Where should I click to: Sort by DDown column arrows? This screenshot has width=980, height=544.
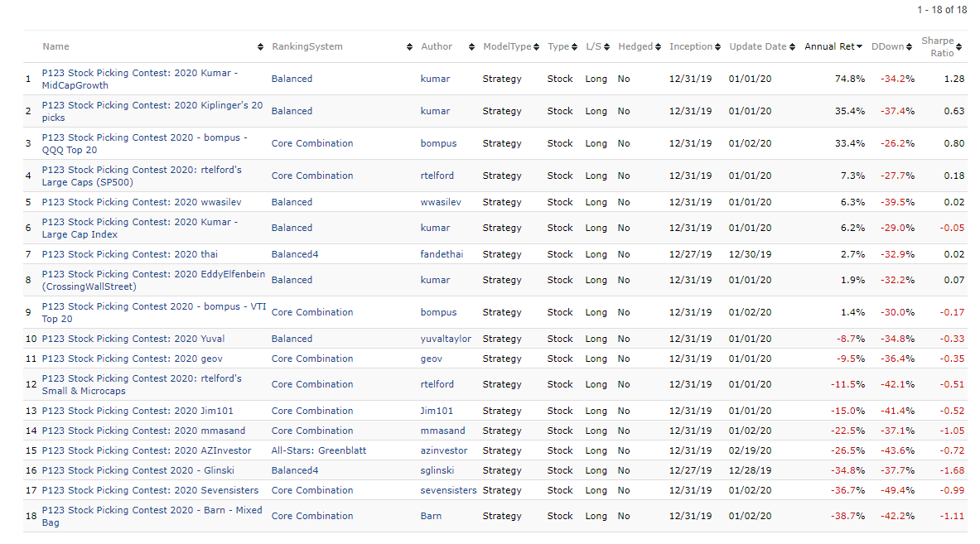click(x=909, y=47)
